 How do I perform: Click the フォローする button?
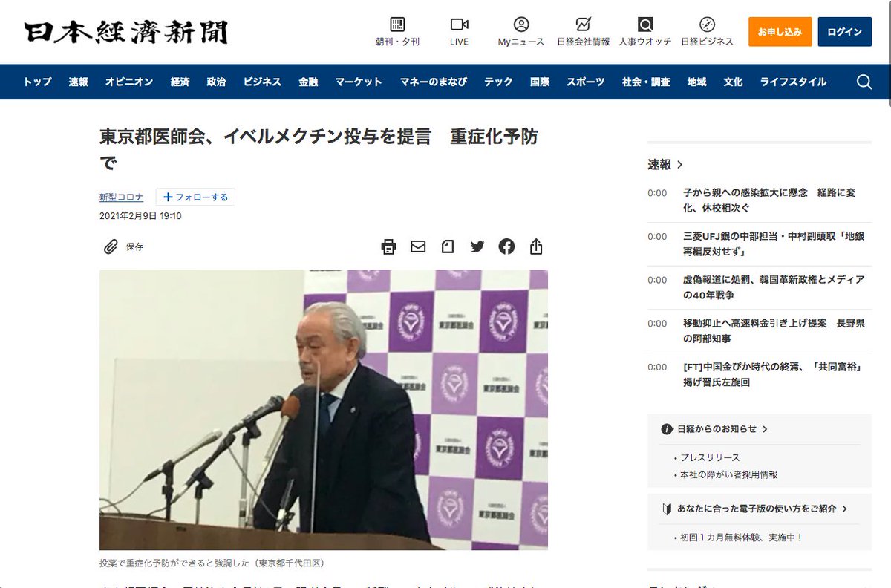[x=195, y=197]
